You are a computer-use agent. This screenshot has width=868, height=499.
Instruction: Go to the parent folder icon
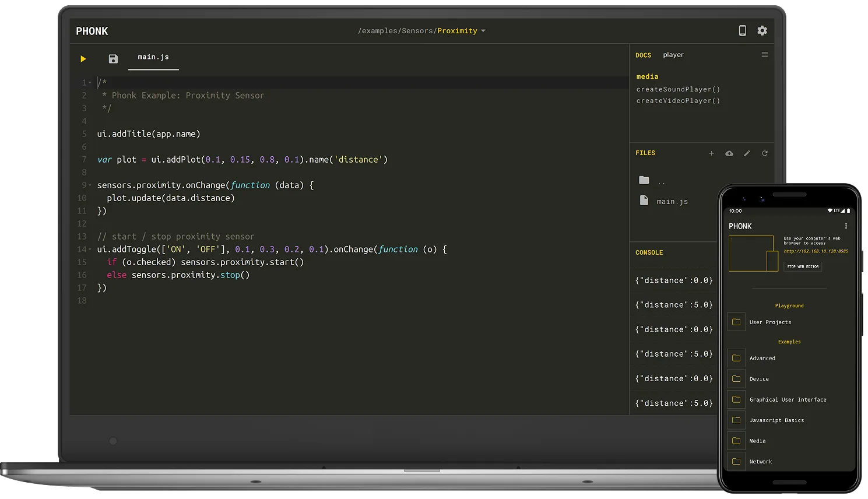coord(644,180)
